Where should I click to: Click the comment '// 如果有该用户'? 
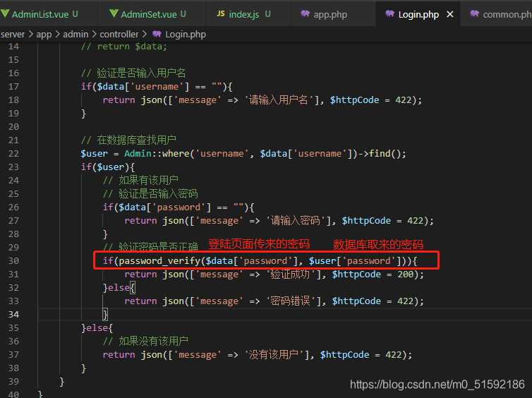point(140,180)
